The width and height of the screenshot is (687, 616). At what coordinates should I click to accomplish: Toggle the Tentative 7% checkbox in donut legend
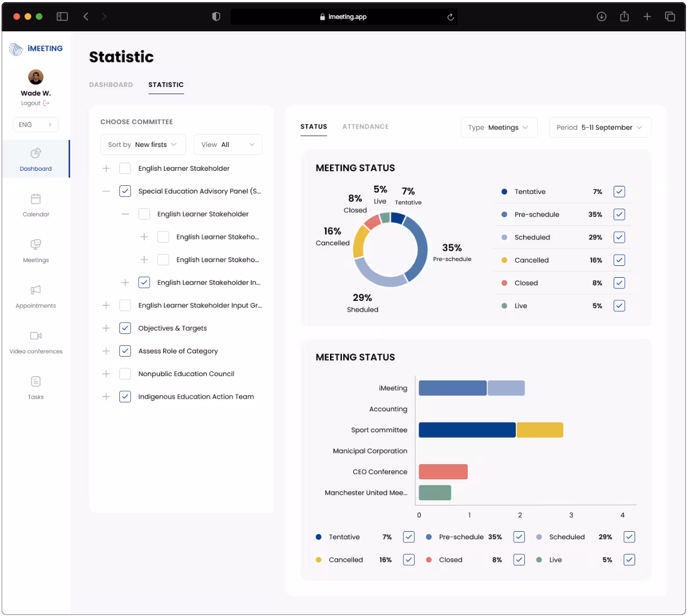(619, 192)
